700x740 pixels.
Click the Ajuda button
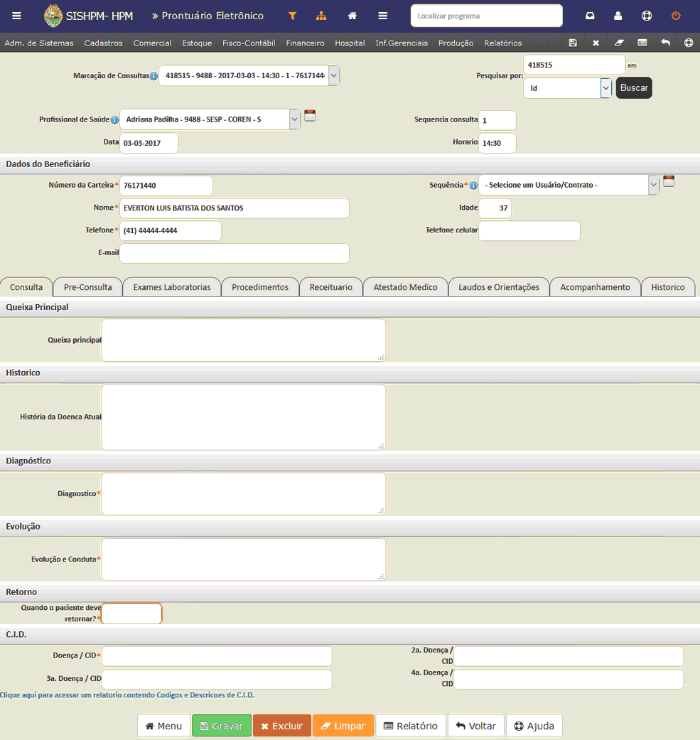coord(534,726)
